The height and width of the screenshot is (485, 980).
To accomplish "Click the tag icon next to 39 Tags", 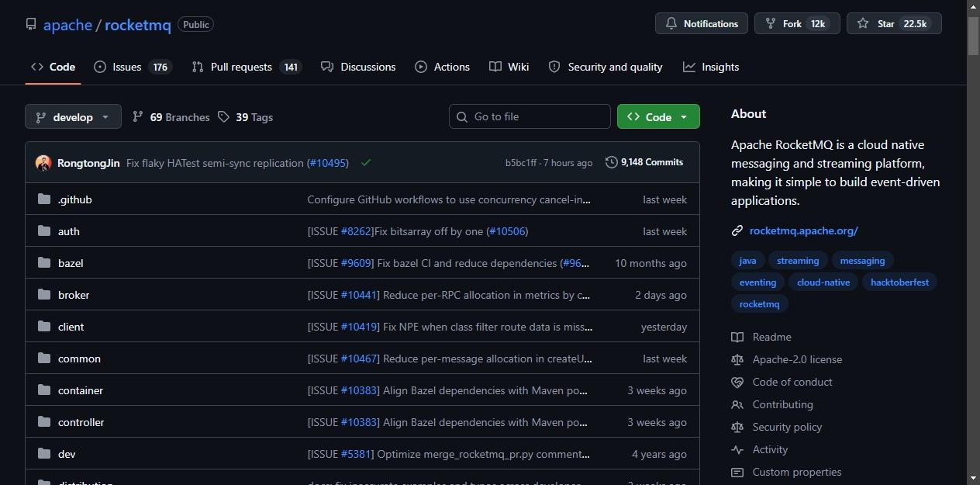I will point(224,116).
